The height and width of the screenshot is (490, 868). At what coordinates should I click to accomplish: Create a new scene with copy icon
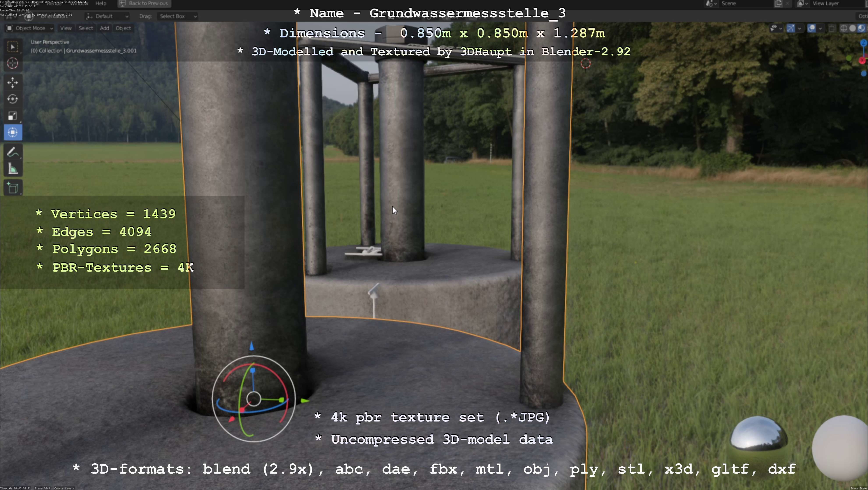(778, 3)
